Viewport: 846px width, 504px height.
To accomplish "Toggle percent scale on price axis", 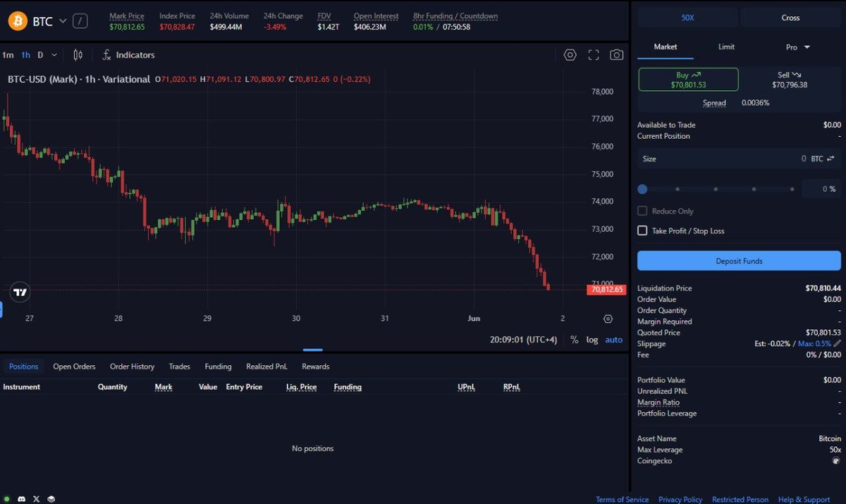I will (x=575, y=340).
